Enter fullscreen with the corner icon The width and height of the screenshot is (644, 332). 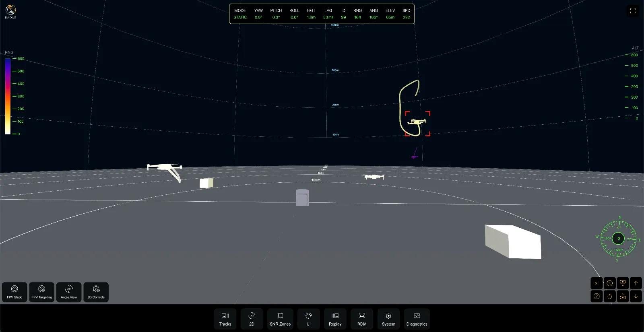633,11
